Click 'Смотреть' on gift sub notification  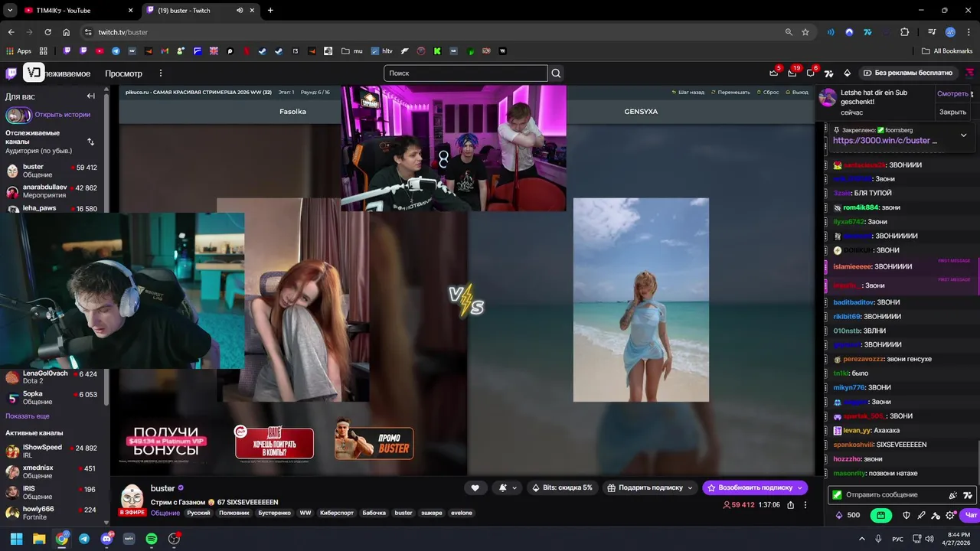click(952, 93)
